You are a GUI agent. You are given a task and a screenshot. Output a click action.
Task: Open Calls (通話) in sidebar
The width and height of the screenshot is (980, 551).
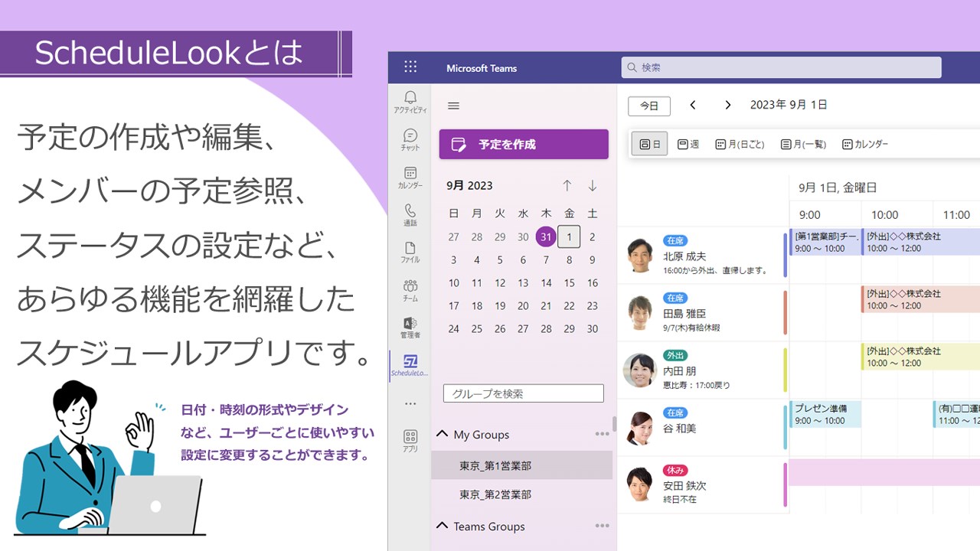pyautogui.click(x=410, y=215)
